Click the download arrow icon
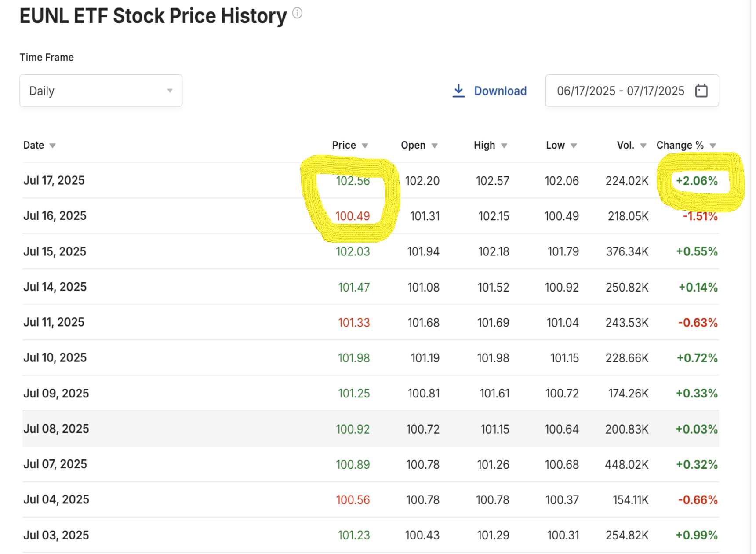Image resolution: width=756 pixels, height=554 pixels. tap(458, 91)
